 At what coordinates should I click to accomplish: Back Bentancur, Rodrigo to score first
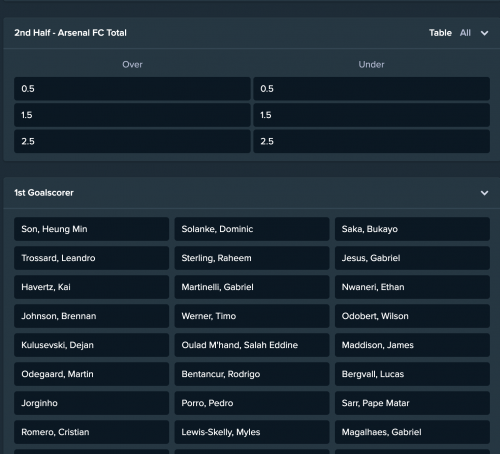(x=252, y=374)
